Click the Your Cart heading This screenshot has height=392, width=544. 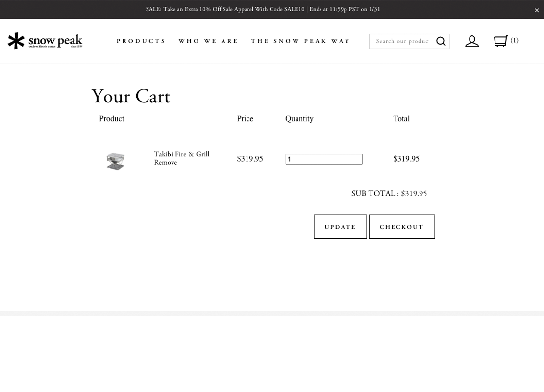[x=131, y=97]
